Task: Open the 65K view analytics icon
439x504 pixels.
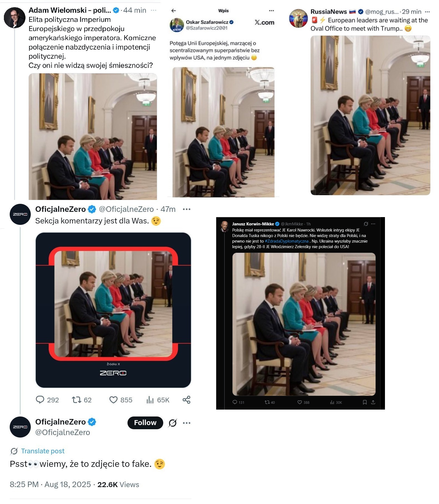Action: tap(150, 400)
